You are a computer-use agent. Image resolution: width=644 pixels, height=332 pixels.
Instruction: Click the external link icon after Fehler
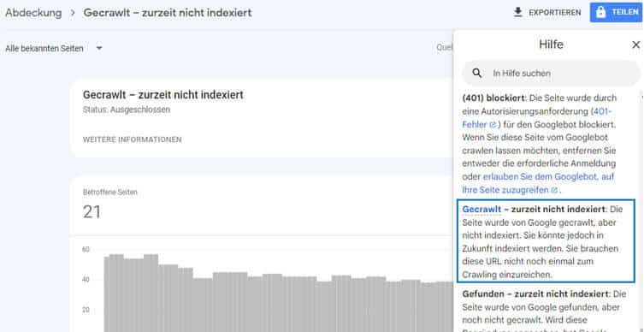coord(493,125)
